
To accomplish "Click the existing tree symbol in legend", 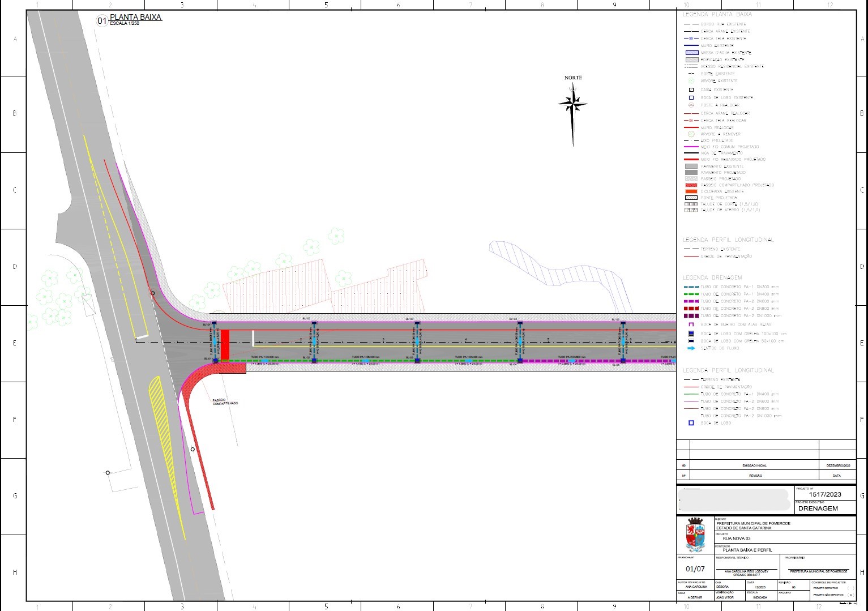I will (x=691, y=81).
